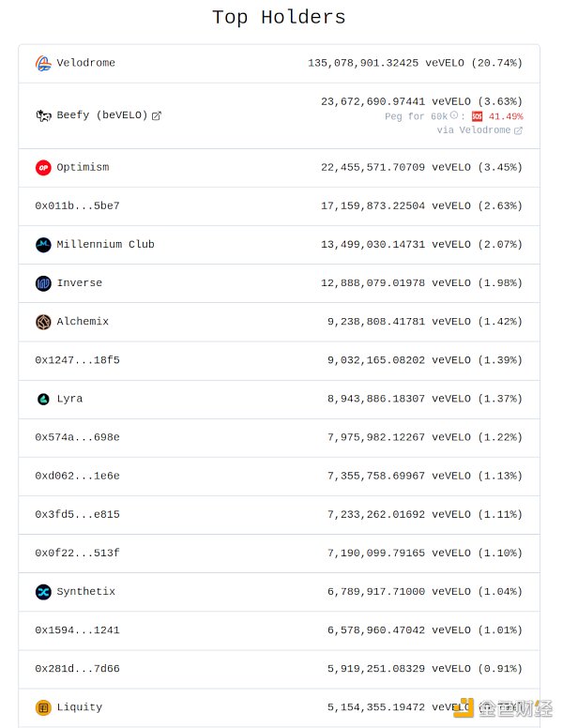The height and width of the screenshot is (728, 563).
Task: Click the Velodrome logo icon
Action: point(43,63)
